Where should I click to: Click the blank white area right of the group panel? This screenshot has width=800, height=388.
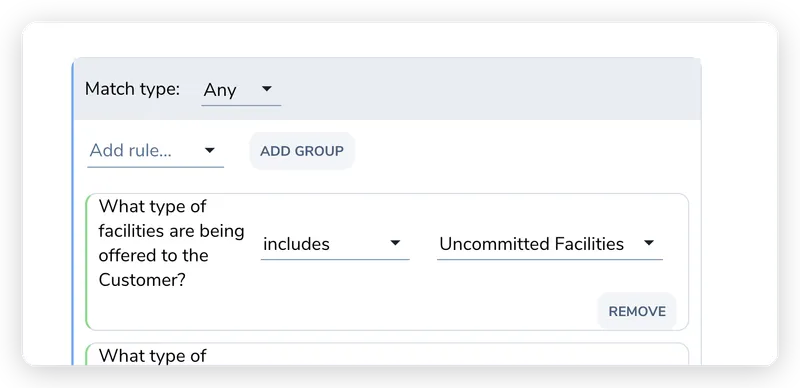click(x=739, y=204)
